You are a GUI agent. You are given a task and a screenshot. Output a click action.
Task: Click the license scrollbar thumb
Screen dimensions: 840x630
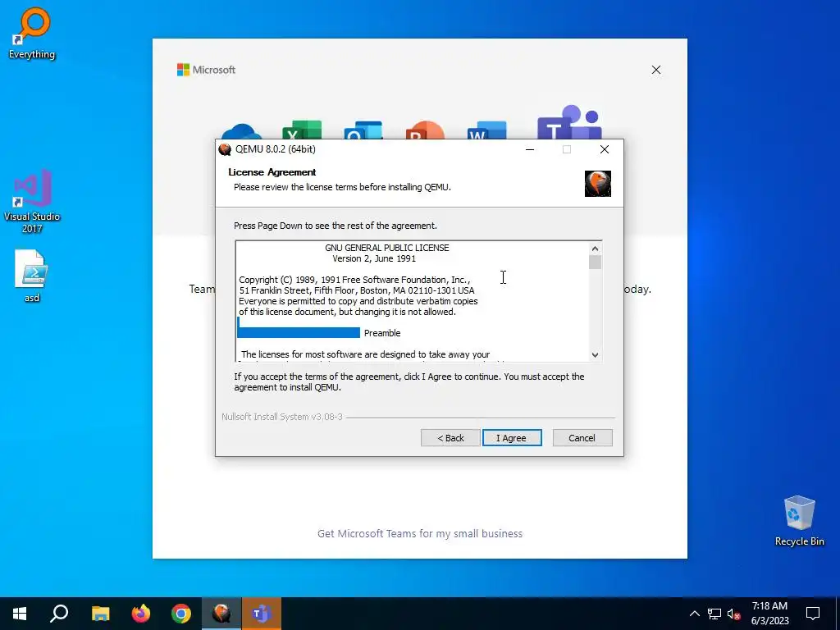[x=595, y=262]
